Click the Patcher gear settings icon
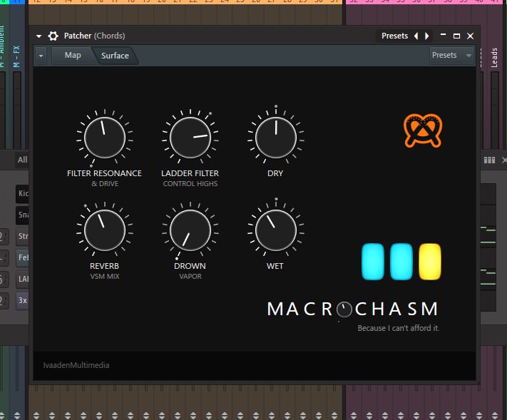507x420 pixels. pos(53,36)
